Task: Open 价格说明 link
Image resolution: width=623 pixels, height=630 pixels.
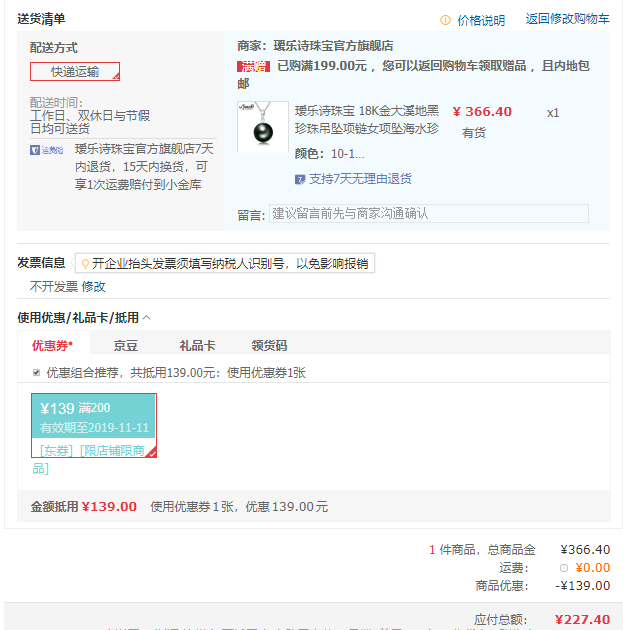Action: 481,20
